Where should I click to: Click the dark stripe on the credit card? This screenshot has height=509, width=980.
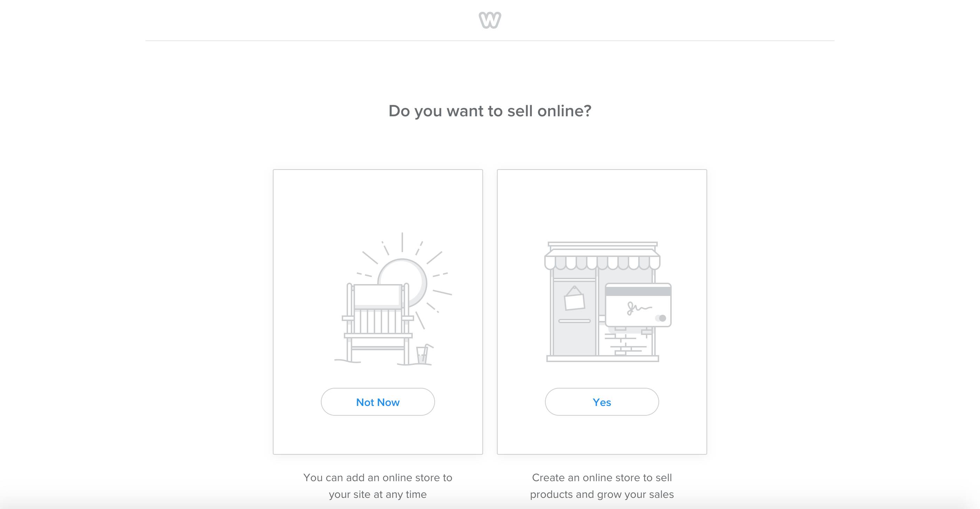tap(638, 292)
